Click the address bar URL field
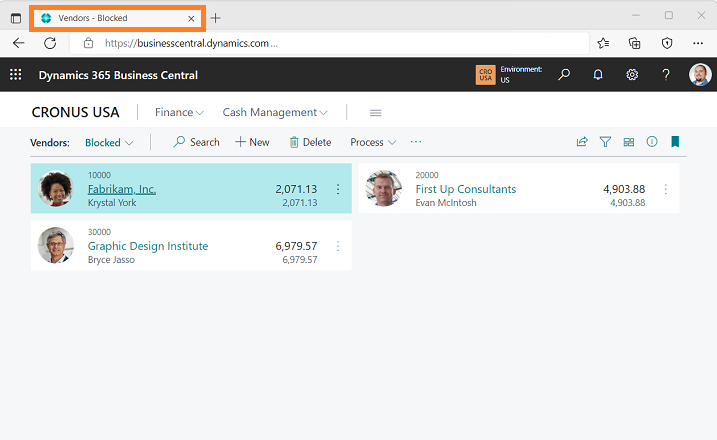The width and height of the screenshot is (717, 440). pyautogui.click(x=329, y=43)
